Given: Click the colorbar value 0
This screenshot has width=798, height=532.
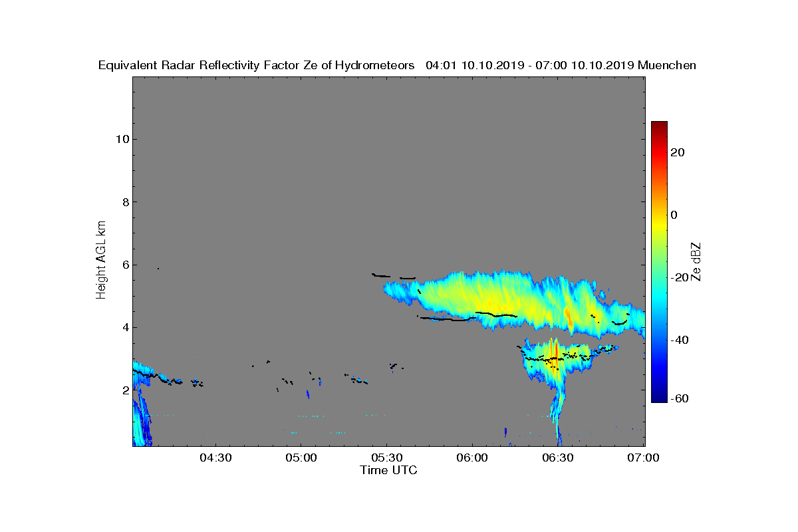Looking at the screenshot, I should click(x=674, y=215).
